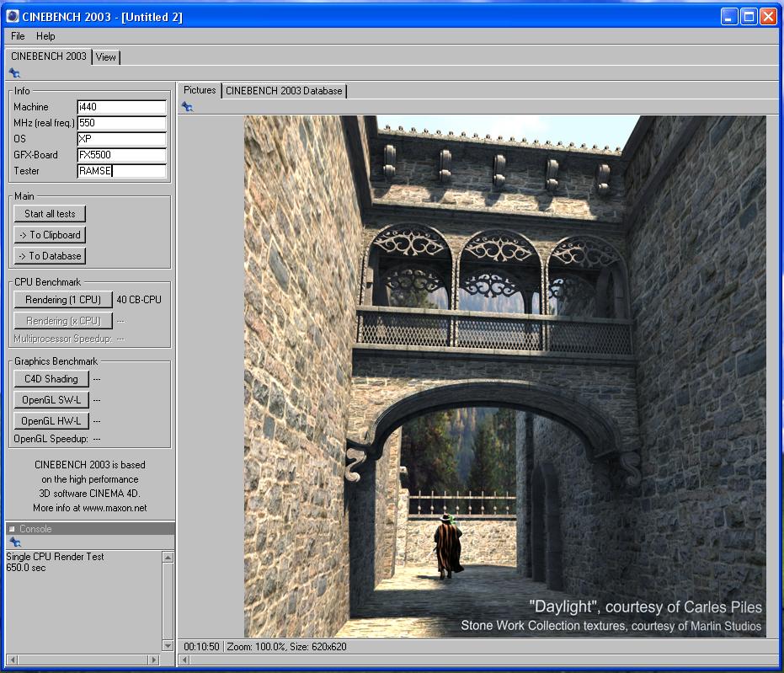
Task: Click the 40 CB-CPU result text
Action: point(139,300)
